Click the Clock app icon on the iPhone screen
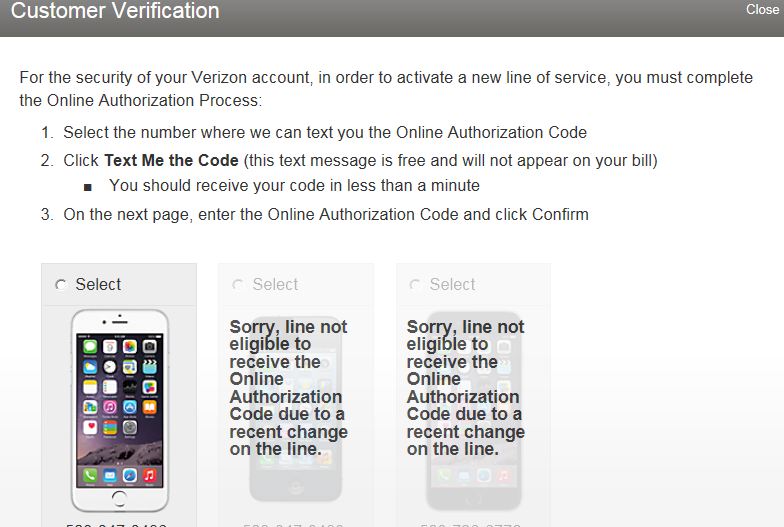The height and width of the screenshot is (527, 784). [x=110, y=367]
